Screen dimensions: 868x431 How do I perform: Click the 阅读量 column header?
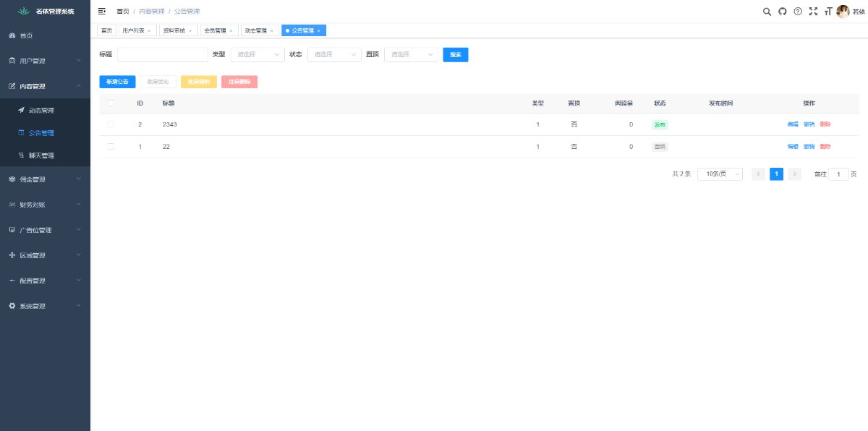pyautogui.click(x=624, y=103)
